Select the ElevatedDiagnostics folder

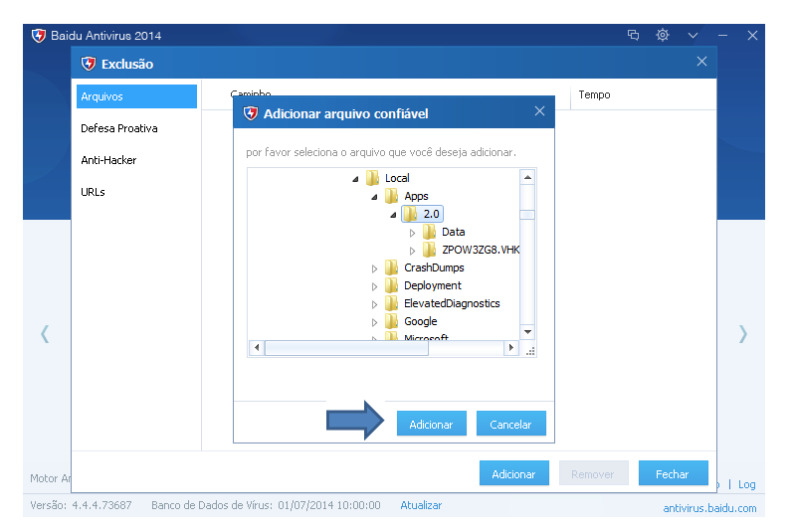(x=452, y=303)
